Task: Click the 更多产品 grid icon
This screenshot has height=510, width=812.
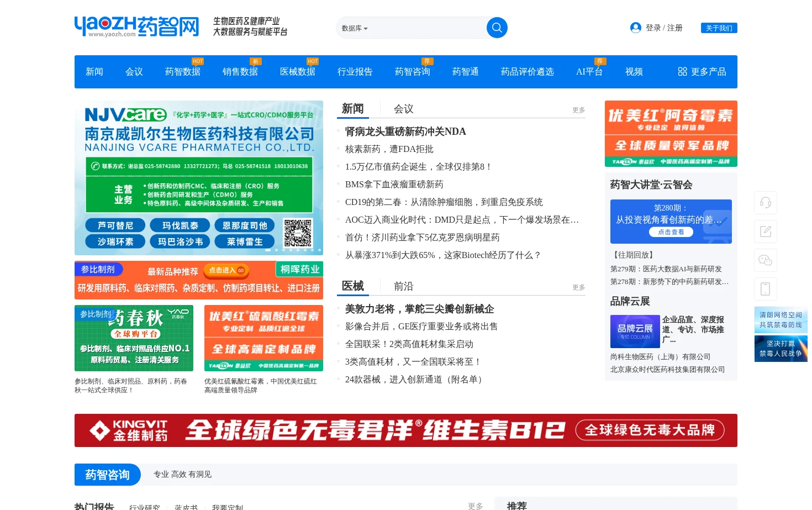Action: (x=683, y=72)
